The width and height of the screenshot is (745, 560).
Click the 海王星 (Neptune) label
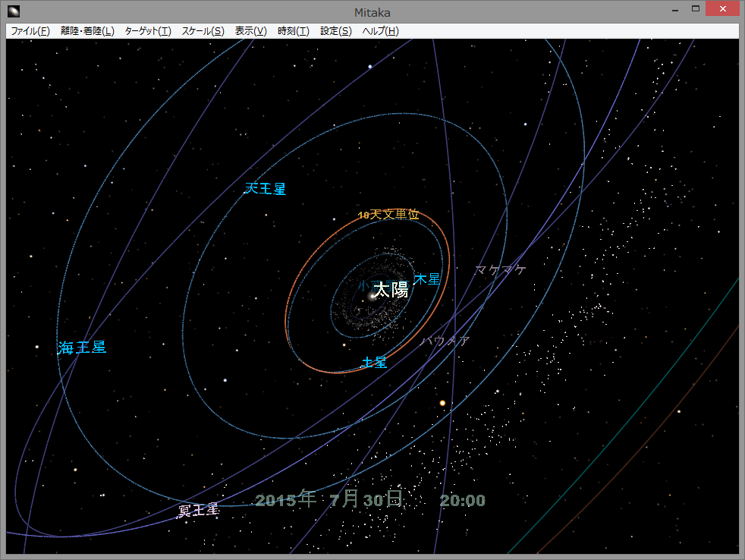(82, 348)
